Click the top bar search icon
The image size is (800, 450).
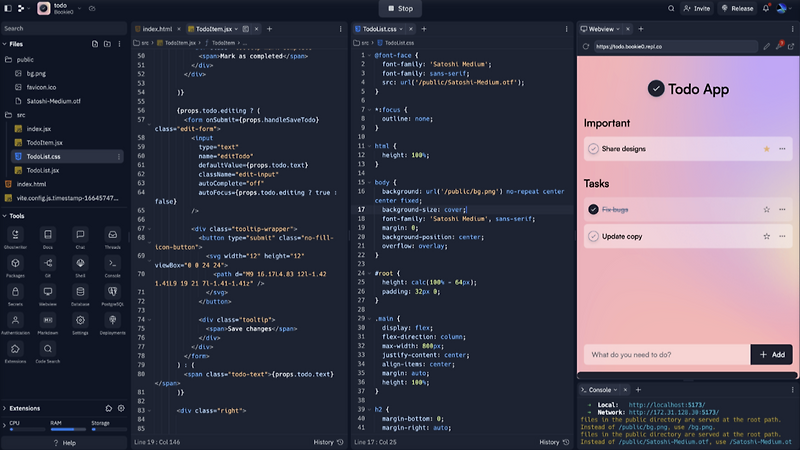tap(671, 8)
